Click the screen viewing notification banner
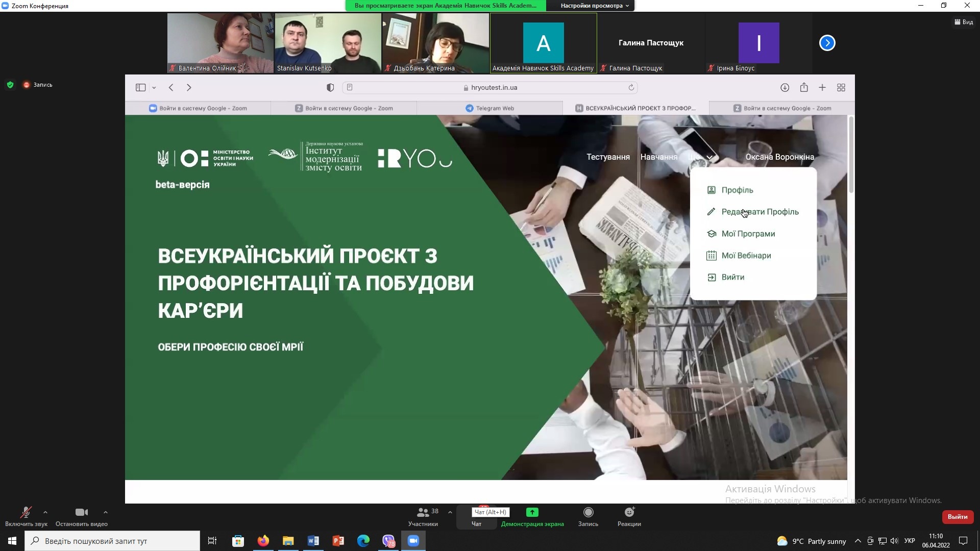The width and height of the screenshot is (980, 551). 445,6
